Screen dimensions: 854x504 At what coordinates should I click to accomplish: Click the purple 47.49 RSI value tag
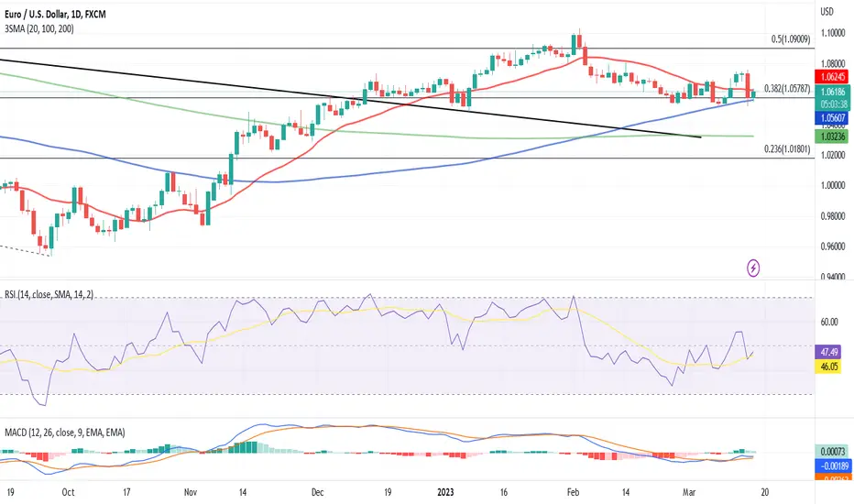click(827, 352)
